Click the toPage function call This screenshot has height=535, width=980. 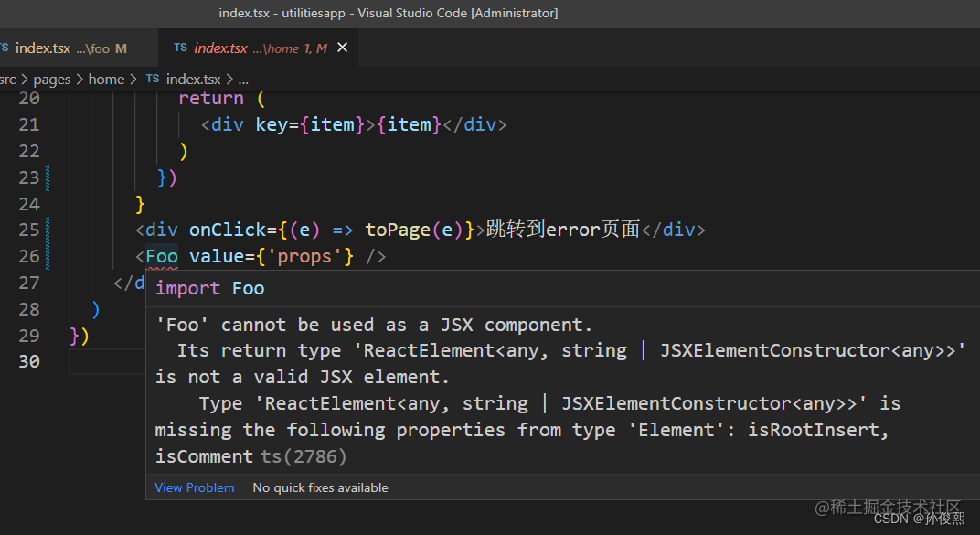tap(398, 230)
